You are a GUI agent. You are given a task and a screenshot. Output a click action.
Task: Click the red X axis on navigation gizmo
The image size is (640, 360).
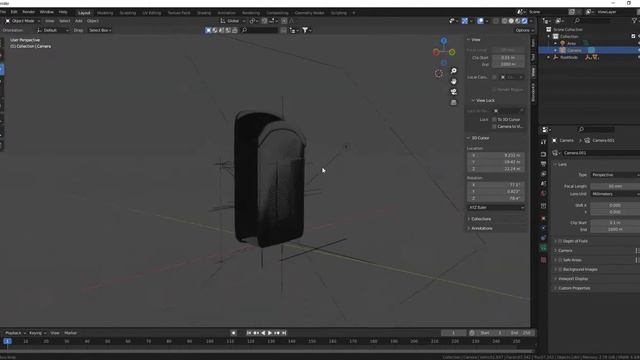[x=436, y=52]
